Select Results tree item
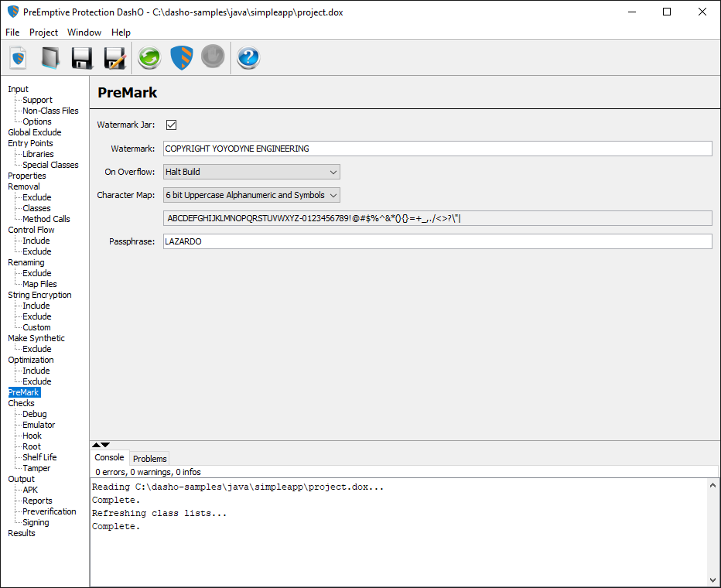721x588 pixels. [22, 533]
